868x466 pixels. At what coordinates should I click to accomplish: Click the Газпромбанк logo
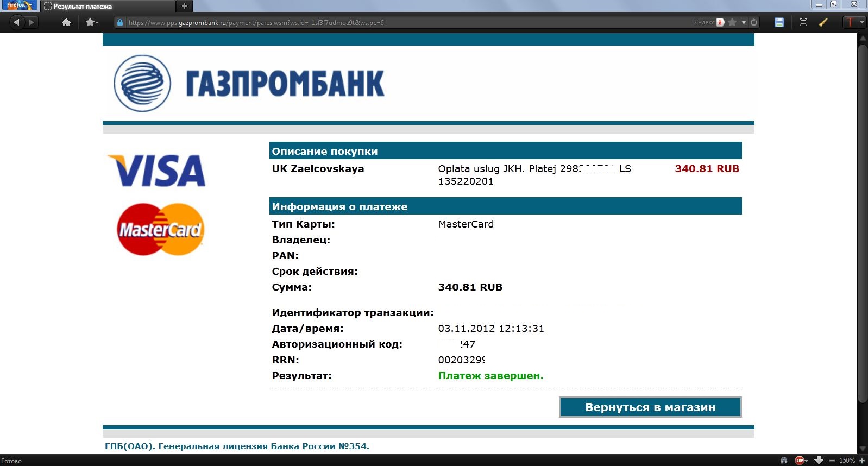(249, 83)
